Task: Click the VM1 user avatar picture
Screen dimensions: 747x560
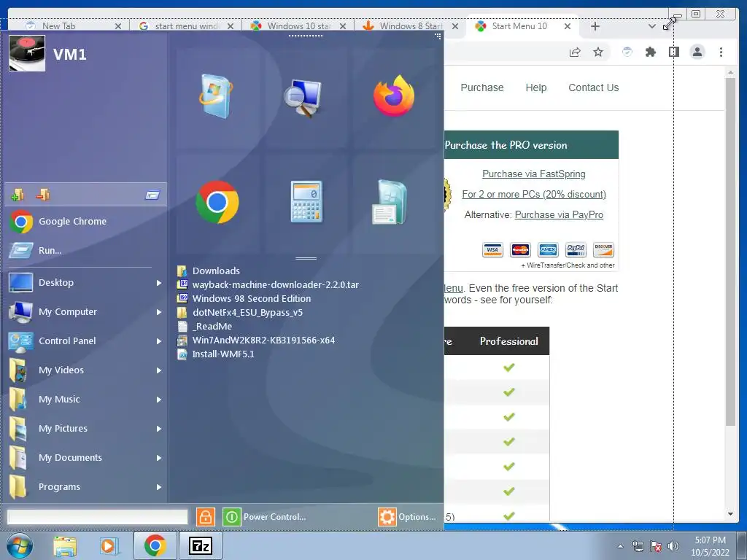Action: (x=27, y=54)
